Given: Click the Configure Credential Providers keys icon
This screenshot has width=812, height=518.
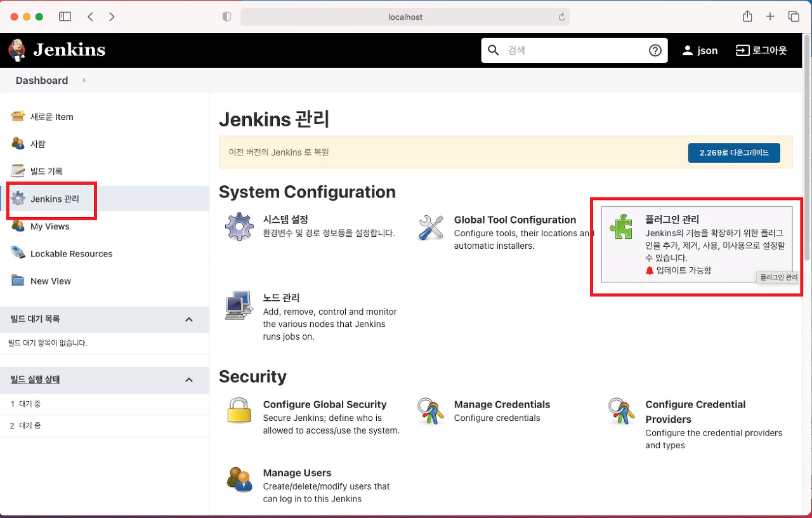Looking at the screenshot, I should click(x=622, y=410).
